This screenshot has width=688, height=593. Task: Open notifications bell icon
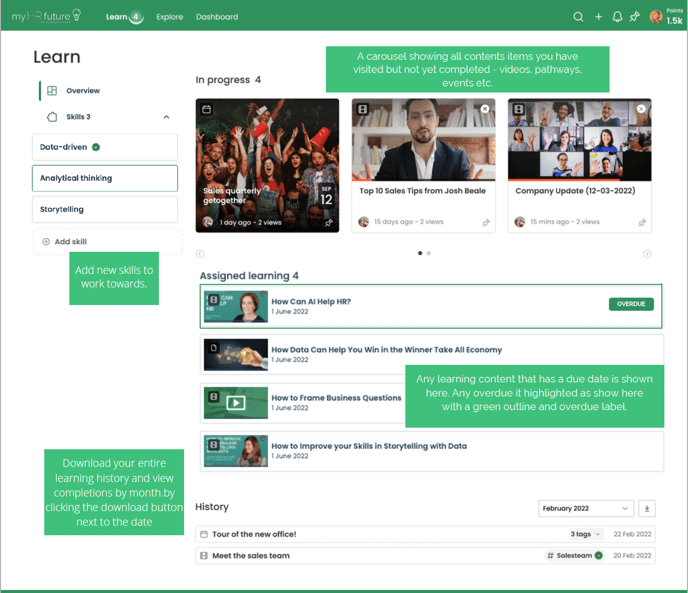tap(617, 17)
